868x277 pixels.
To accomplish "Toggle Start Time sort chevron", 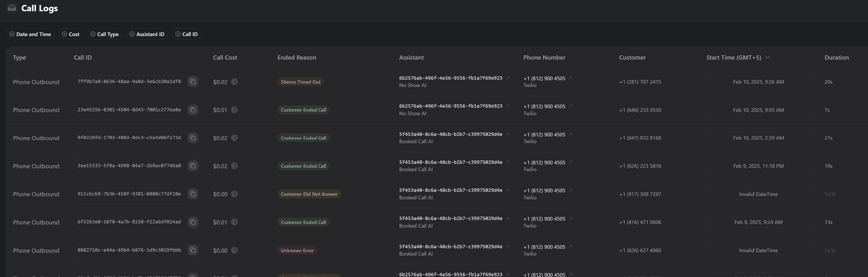I will tap(767, 57).
